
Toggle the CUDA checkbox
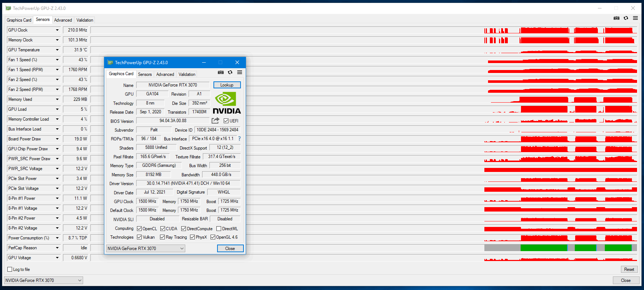(163, 229)
